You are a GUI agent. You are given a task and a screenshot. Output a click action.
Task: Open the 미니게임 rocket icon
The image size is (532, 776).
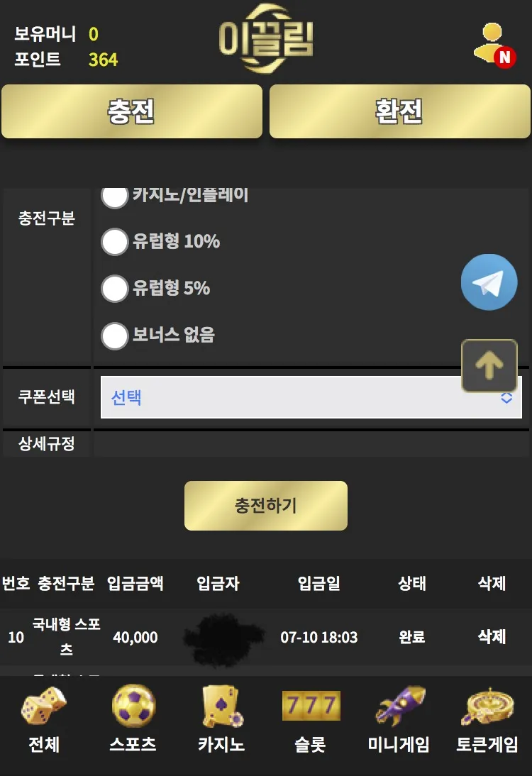pyautogui.click(x=399, y=705)
